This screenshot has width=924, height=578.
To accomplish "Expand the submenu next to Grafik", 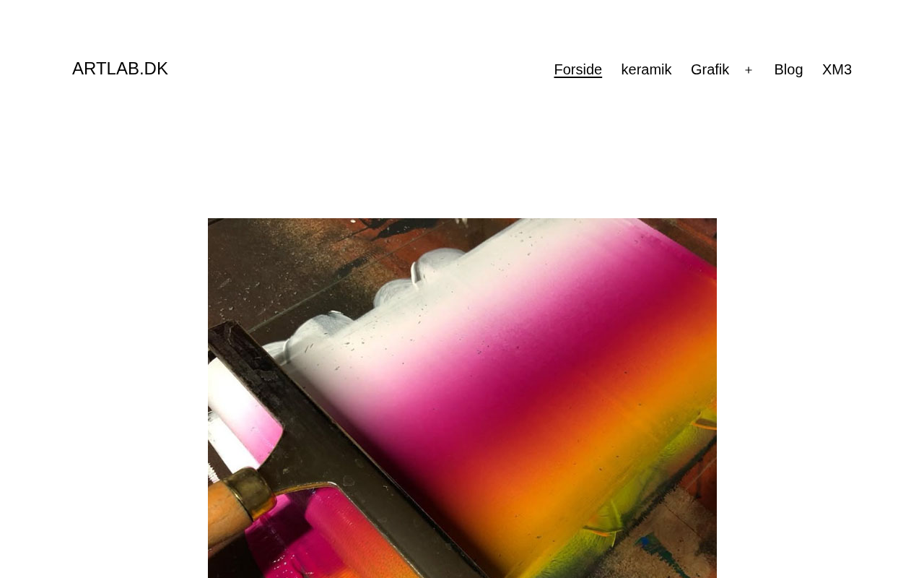I will [x=749, y=70].
